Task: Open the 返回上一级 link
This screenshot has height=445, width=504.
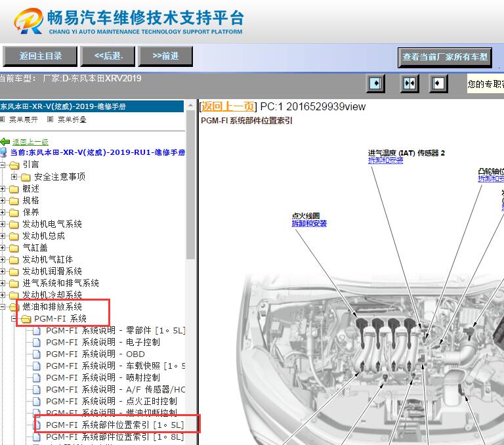Action: [30, 142]
